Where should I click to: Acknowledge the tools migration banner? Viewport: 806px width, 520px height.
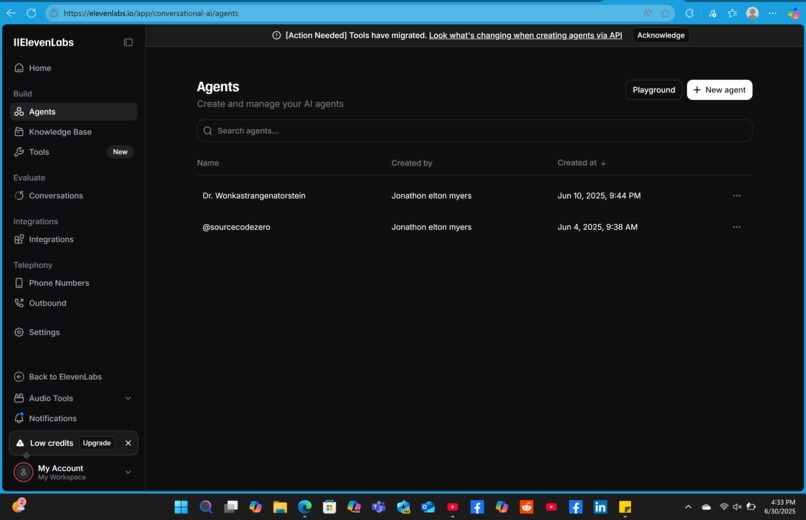661,35
